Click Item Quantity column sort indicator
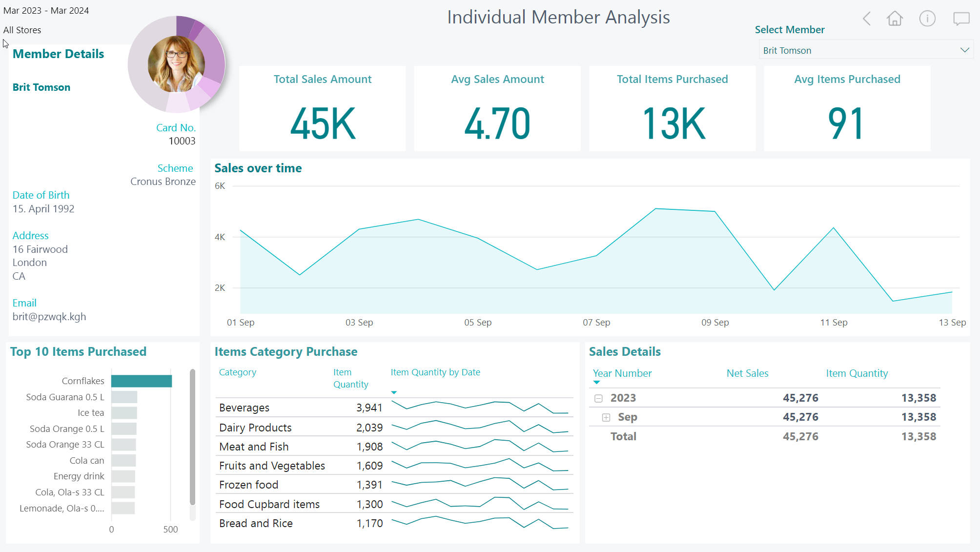Screen dimensions: 980x552 click(x=394, y=392)
